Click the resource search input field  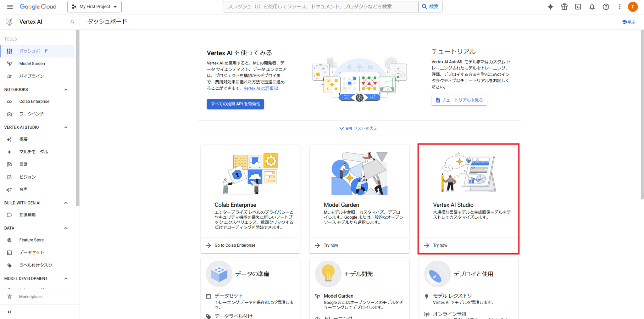point(320,7)
